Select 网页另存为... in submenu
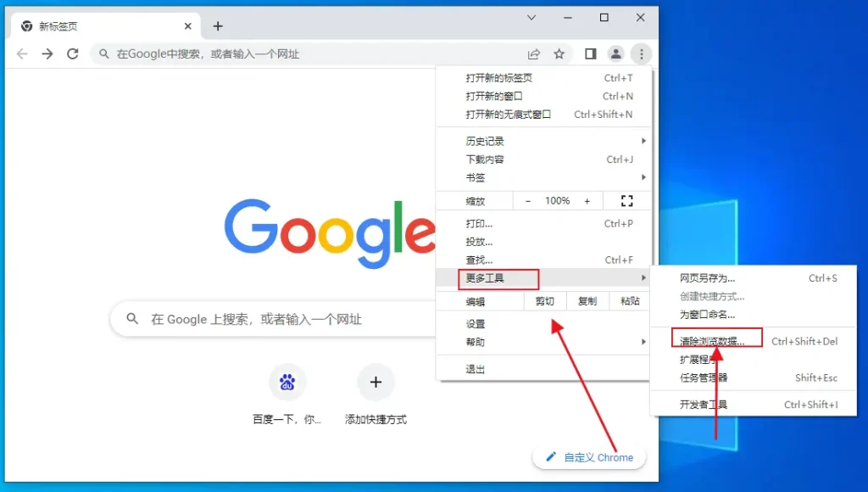Screen dimensions: 868x492 754,278
